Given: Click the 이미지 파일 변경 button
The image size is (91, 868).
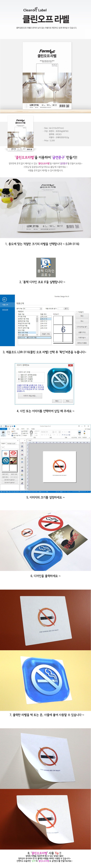Looking at the screenshot, I should (30, 396).
